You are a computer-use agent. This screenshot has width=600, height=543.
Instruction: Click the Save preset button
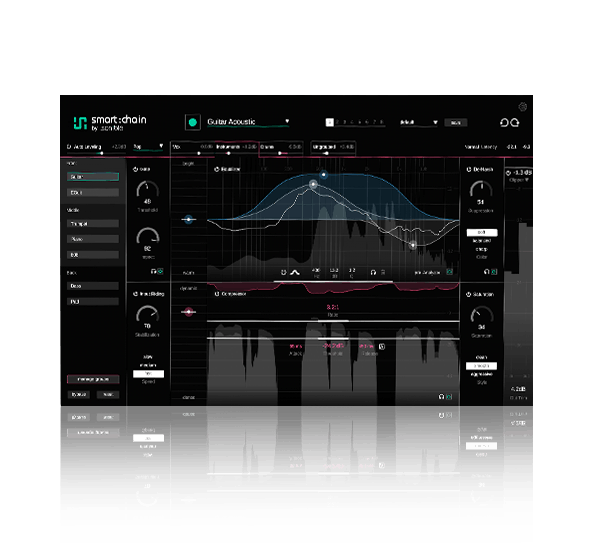tap(455, 122)
